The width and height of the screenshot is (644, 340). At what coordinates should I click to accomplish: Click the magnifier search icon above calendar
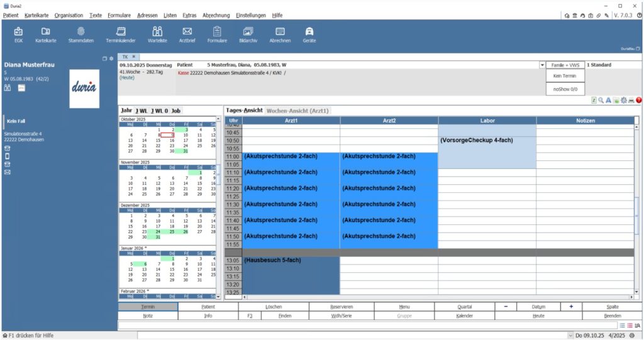point(601,100)
